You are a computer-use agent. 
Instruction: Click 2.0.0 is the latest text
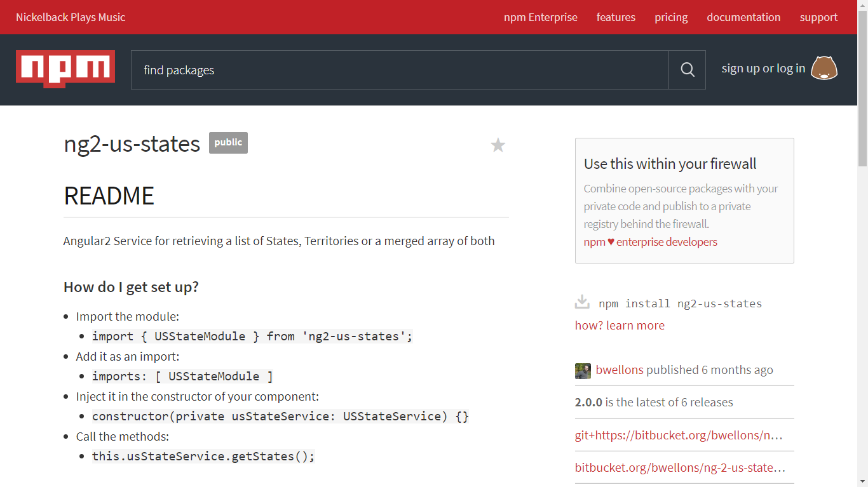tap(654, 402)
